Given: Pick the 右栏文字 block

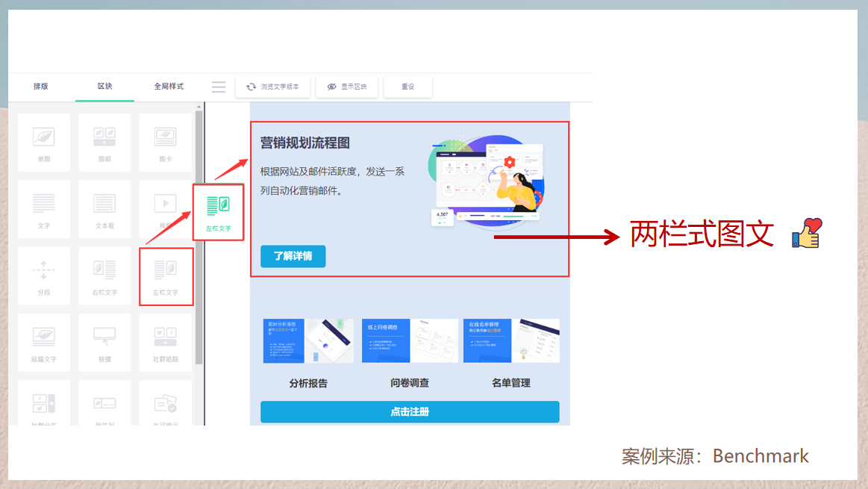Looking at the screenshot, I should (x=104, y=275).
